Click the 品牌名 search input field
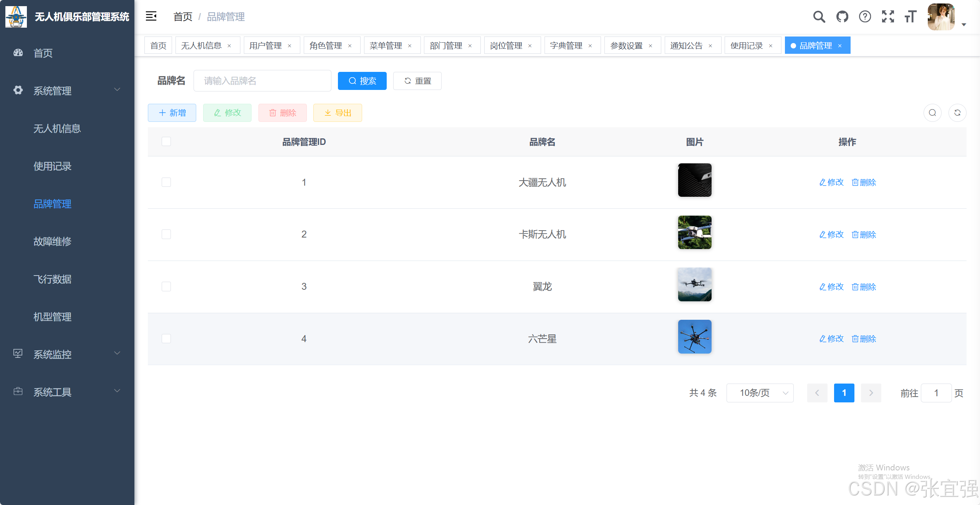 [263, 81]
